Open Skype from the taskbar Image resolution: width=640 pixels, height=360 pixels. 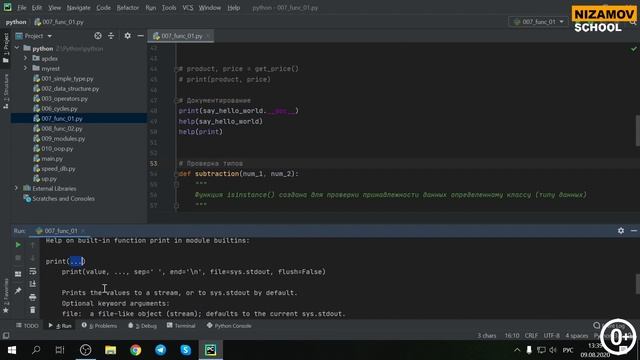click(186, 350)
